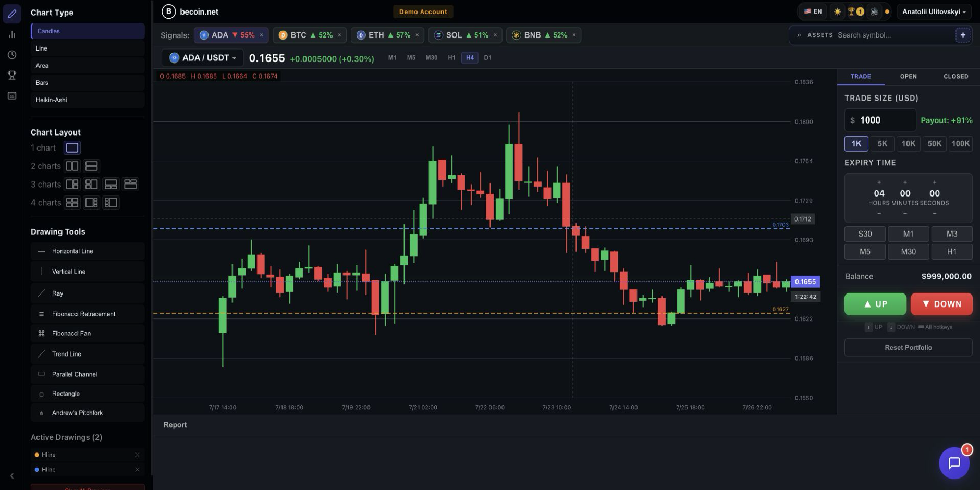The height and width of the screenshot is (490, 980).
Task: Delete the orange Hline drawing
Action: coord(137,455)
